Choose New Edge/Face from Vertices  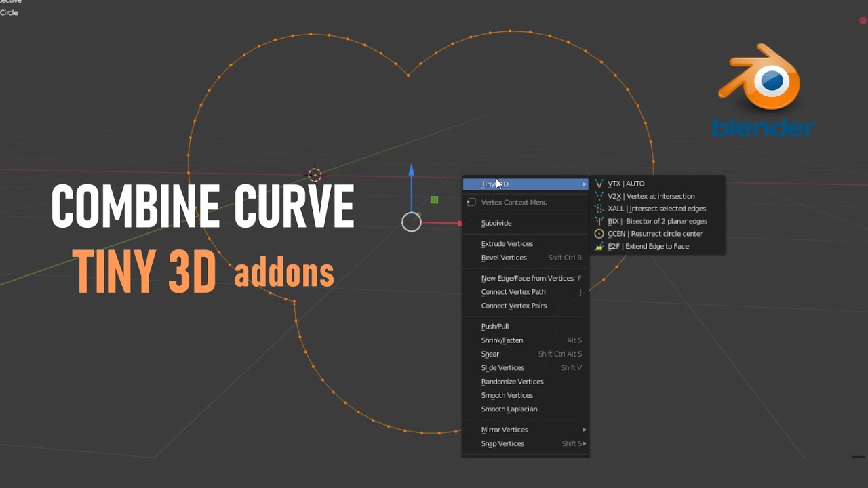click(526, 278)
